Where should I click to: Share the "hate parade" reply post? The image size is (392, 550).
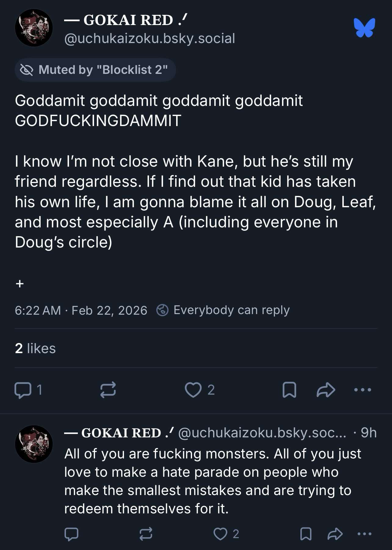(335, 534)
